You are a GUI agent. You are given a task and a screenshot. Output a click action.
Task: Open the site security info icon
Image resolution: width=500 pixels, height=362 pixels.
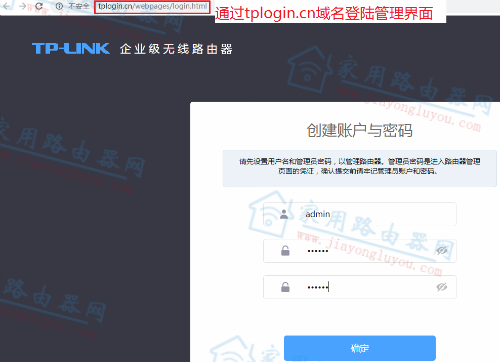[x=59, y=6]
